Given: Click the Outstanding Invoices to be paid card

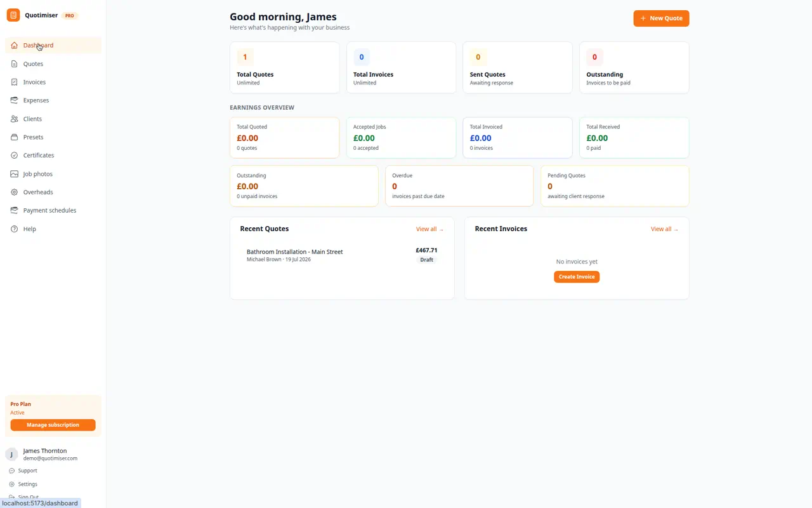Looking at the screenshot, I should point(634,67).
